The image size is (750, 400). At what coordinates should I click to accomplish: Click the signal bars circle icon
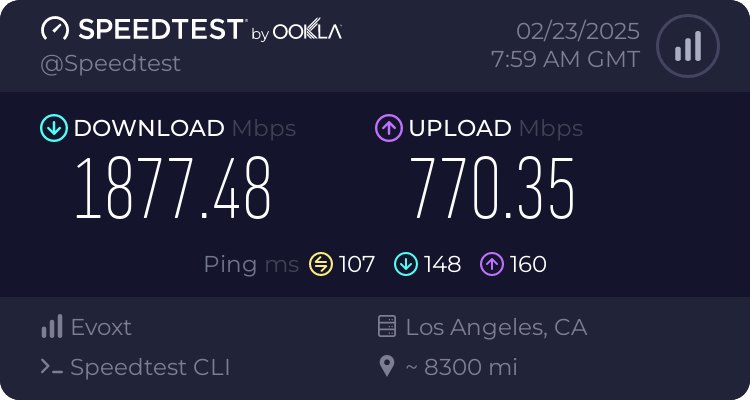pos(686,46)
